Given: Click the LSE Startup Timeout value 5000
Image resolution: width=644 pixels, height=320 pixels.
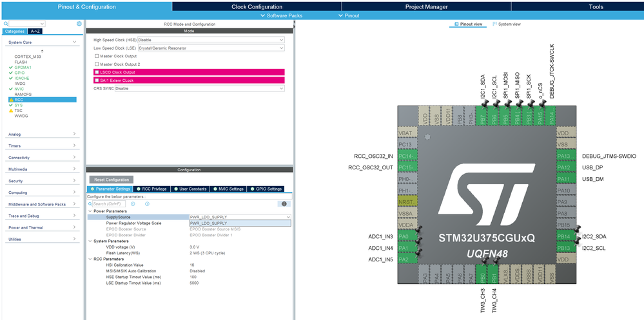Looking at the screenshot, I should [x=194, y=283].
